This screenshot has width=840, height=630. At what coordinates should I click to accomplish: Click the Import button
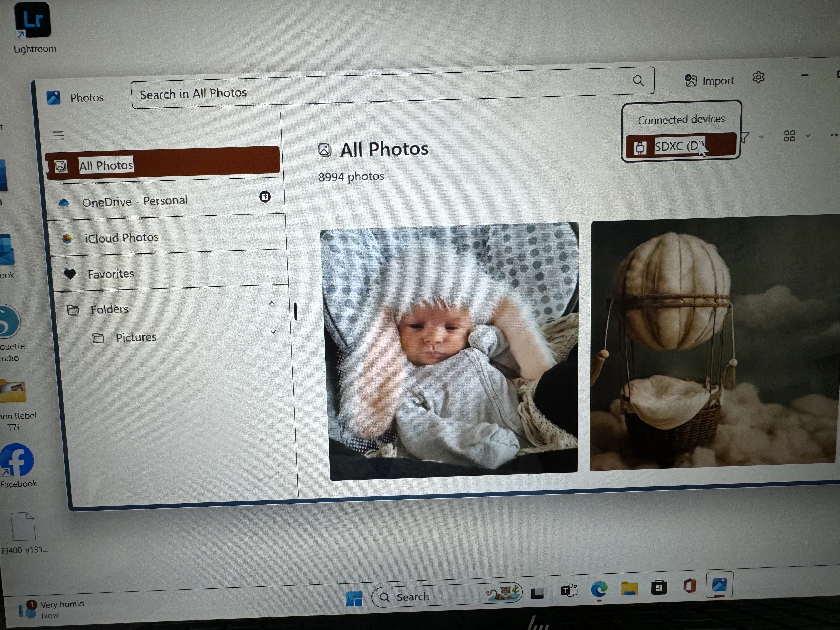pos(709,81)
